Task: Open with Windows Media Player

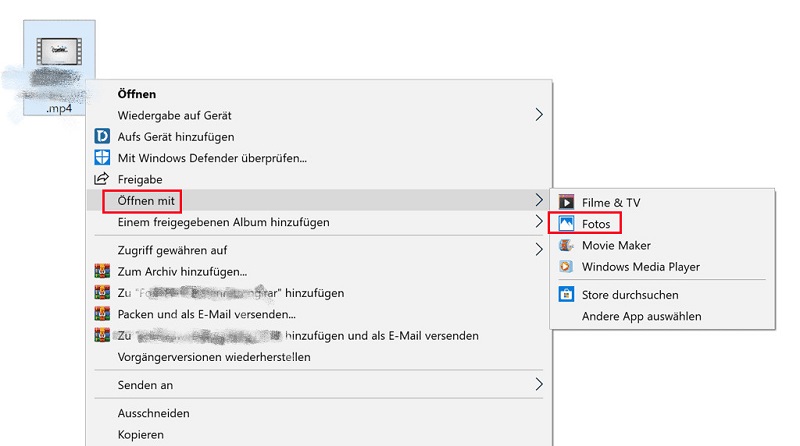Action: click(641, 267)
